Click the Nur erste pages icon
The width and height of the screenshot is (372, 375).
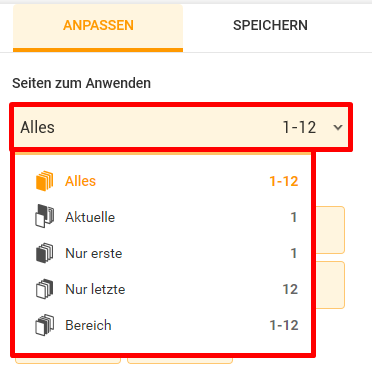44,253
